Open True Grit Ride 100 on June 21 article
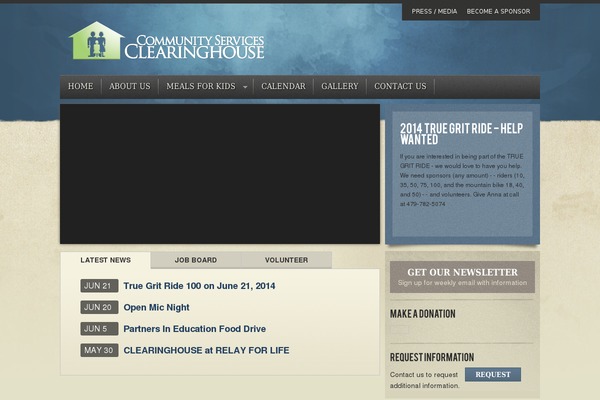This screenshot has width=600, height=400. coord(199,286)
